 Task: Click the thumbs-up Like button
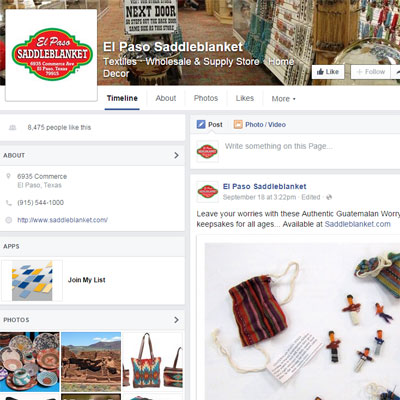point(328,72)
